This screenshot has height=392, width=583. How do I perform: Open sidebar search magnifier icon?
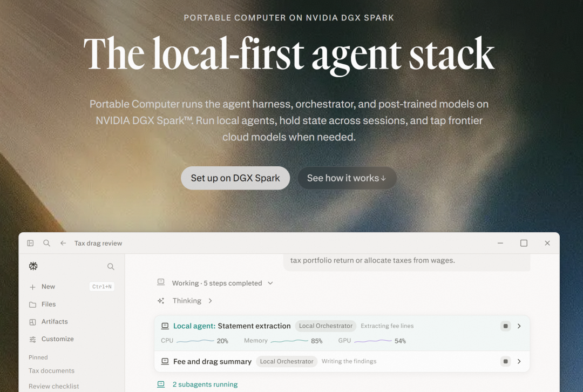pyautogui.click(x=111, y=267)
